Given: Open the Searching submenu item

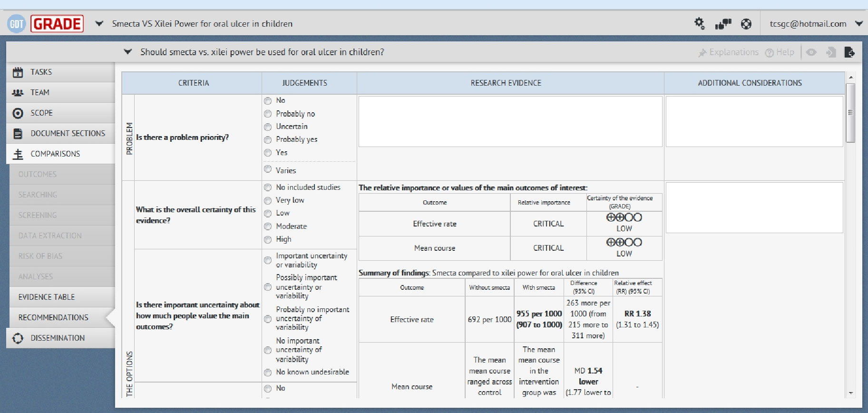Looking at the screenshot, I should [62, 195].
